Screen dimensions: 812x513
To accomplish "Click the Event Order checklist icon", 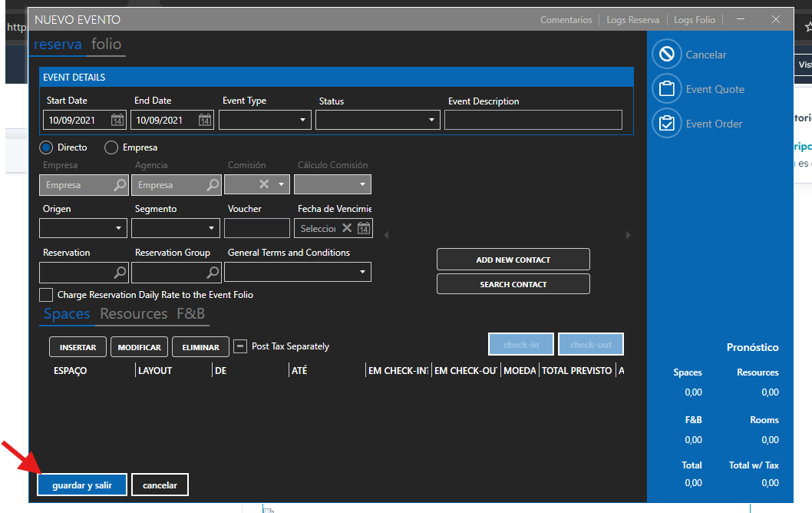I will [x=666, y=124].
